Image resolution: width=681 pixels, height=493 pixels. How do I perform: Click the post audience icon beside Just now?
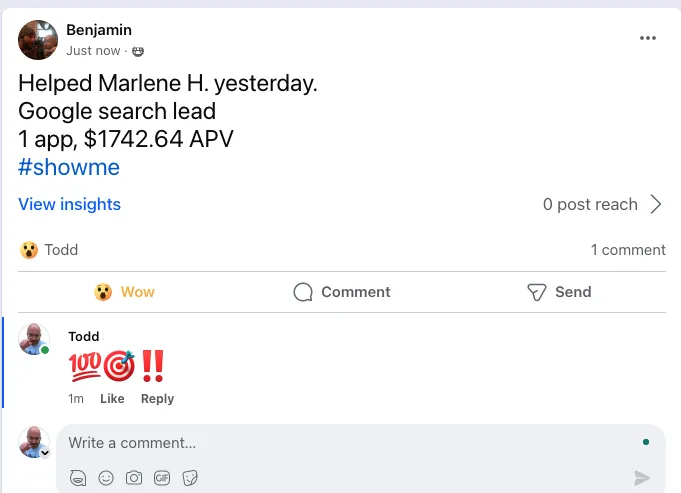[x=138, y=51]
